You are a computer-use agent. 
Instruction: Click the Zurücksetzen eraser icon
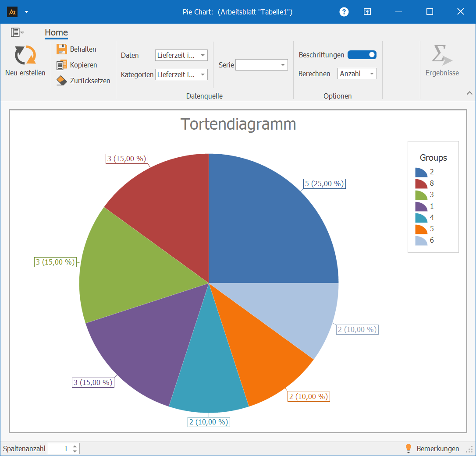click(62, 81)
